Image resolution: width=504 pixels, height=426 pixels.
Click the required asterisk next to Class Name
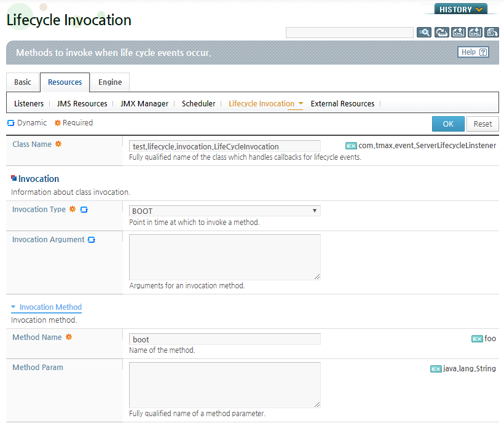(58, 144)
